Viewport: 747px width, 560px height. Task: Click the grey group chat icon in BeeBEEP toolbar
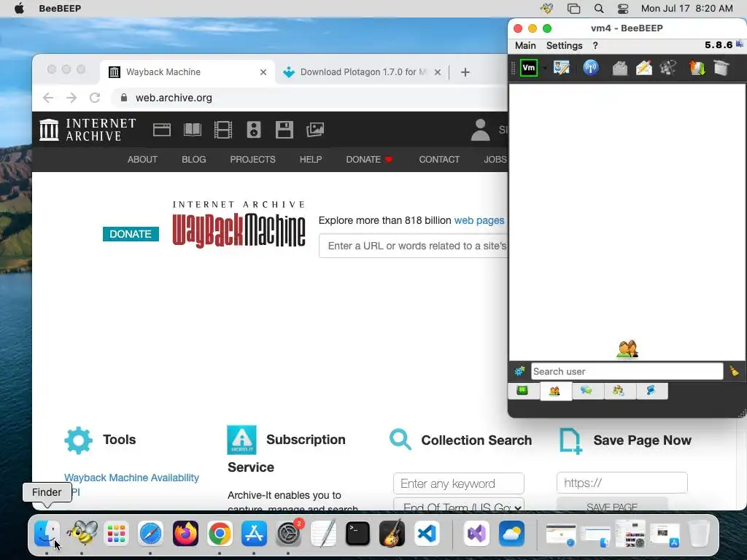668,68
